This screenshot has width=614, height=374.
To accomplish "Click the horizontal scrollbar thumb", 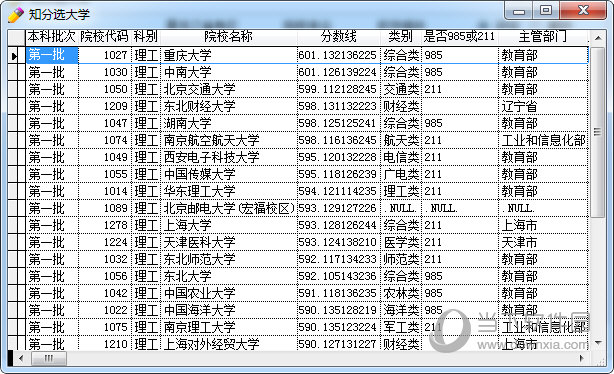I will [49, 358].
